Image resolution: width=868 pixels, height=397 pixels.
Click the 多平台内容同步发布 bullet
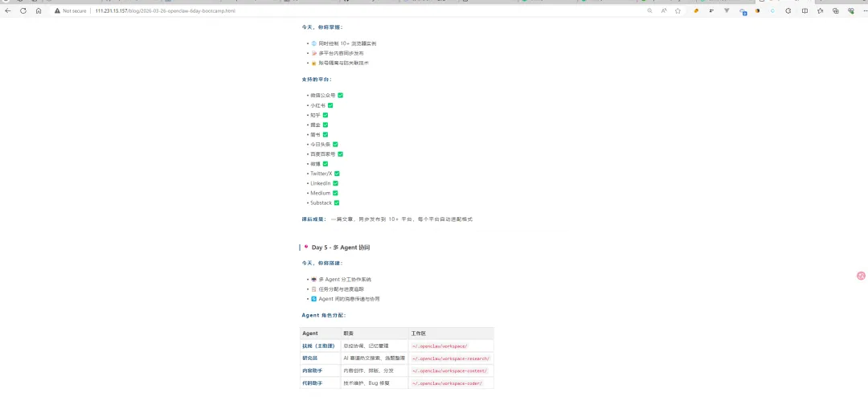click(337, 53)
